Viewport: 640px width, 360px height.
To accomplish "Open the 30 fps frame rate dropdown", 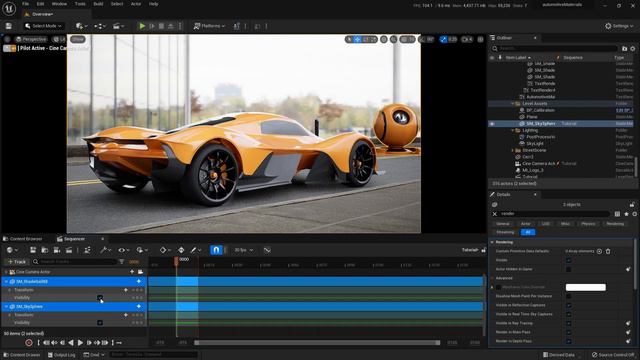I will coord(243,250).
